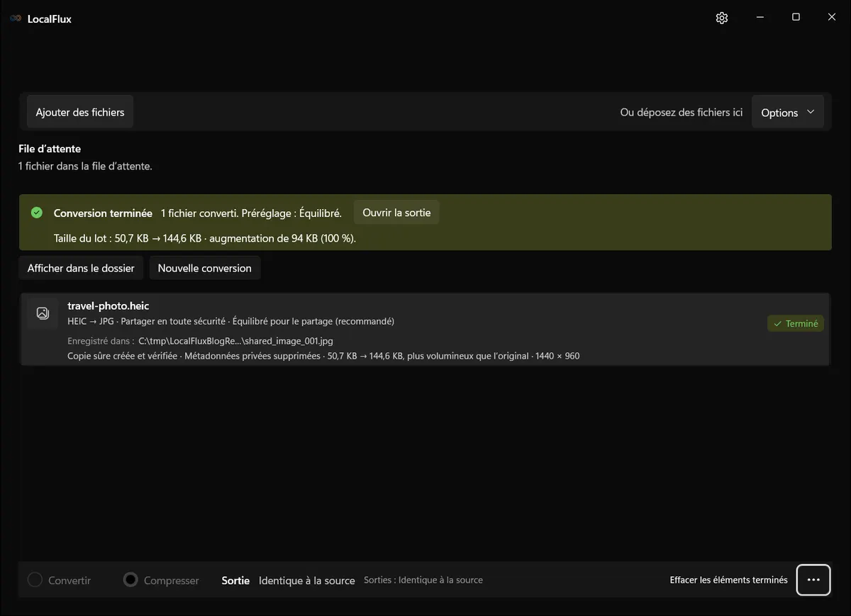The height and width of the screenshot is (616, 851).
Task: Click the image file icon for travel-photo.heic
Action: coord(43,313)
